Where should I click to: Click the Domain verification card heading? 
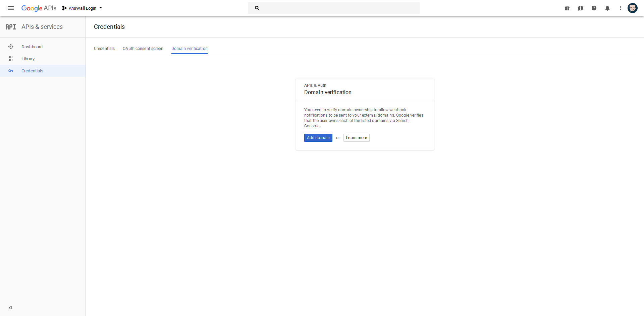(328, 92)
